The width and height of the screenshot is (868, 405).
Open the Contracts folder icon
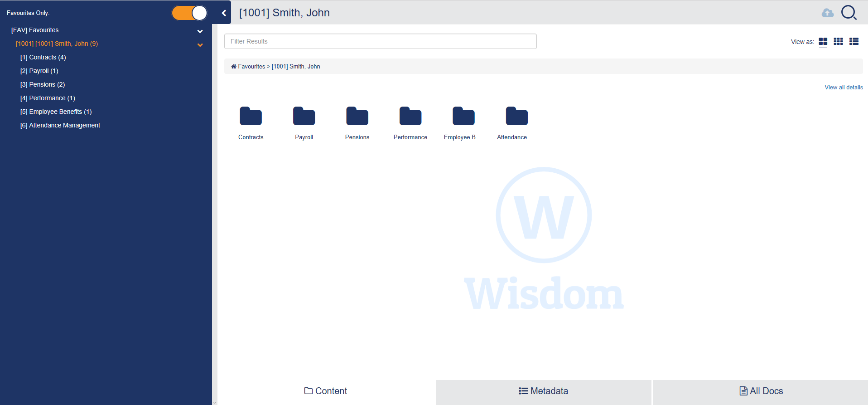[x=251, y=116]
